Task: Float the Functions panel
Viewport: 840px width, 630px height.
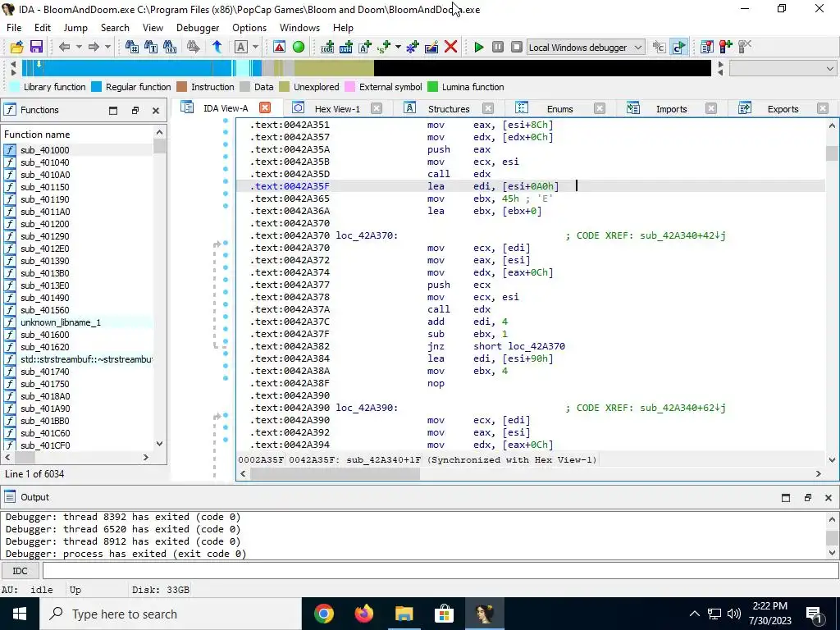Action: click(x=135, y=111)
